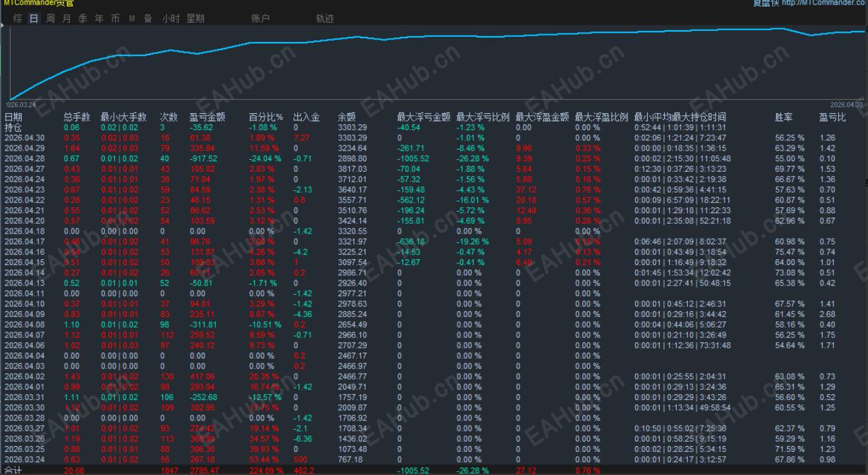Click the 最大浮盈比例 column header
Screen dimensions: 868x475
pos(601,117)
